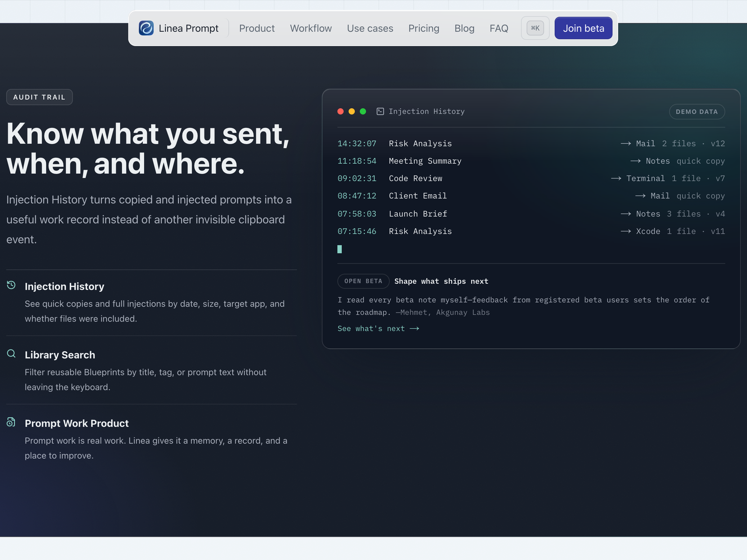Click the Terminal 1 file v7 target
Viewport: 747px width, 560px height.
tap(668, 179)
